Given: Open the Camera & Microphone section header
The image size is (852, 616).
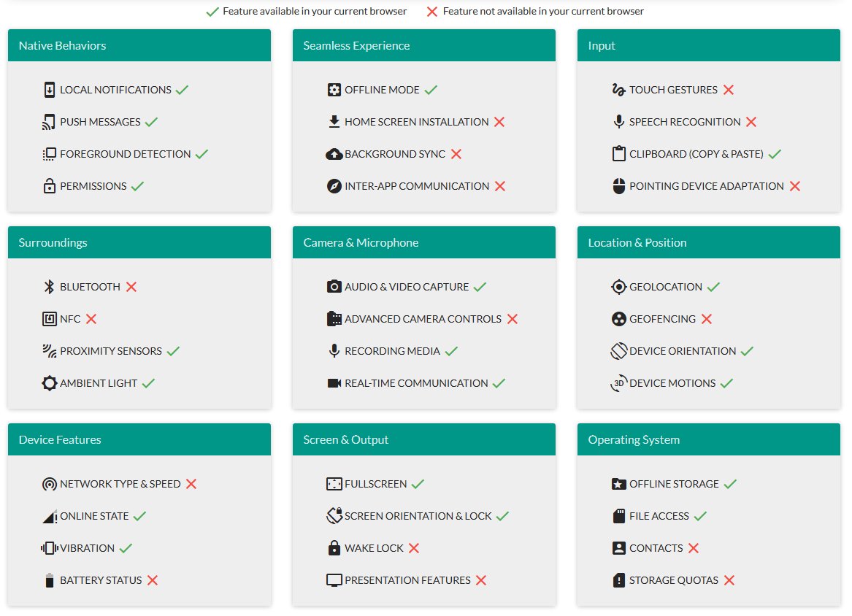Looking at the screenshot, I should click(424, 242).
